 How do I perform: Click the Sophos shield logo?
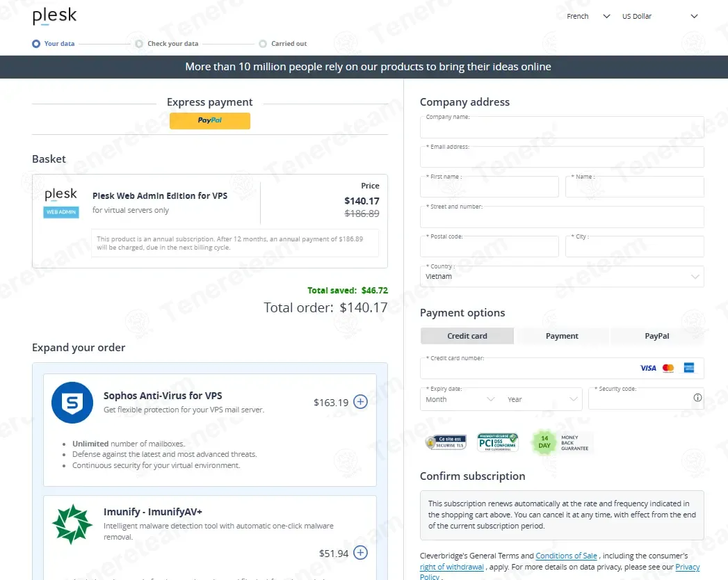[x=72, y=403]
